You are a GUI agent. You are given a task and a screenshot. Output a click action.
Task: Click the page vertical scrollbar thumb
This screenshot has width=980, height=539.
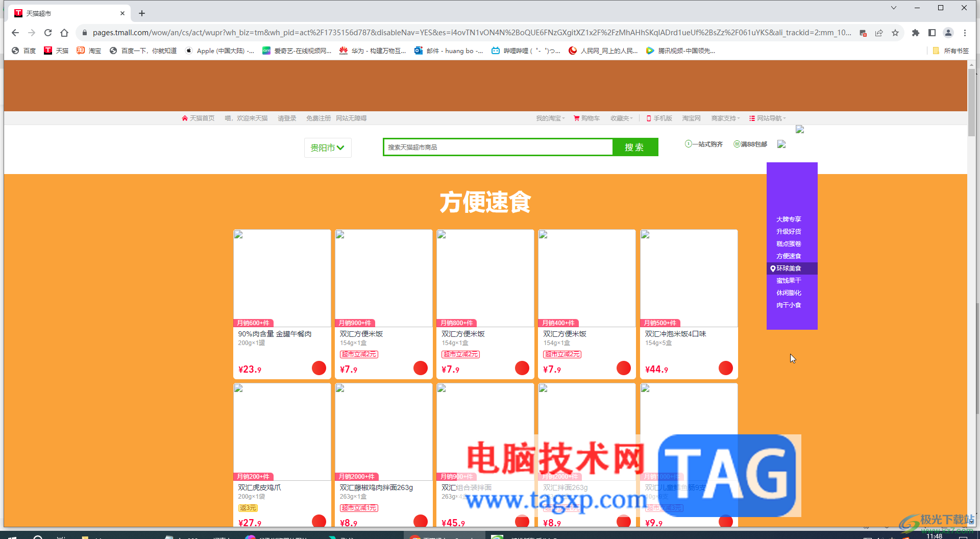(971, 102)
